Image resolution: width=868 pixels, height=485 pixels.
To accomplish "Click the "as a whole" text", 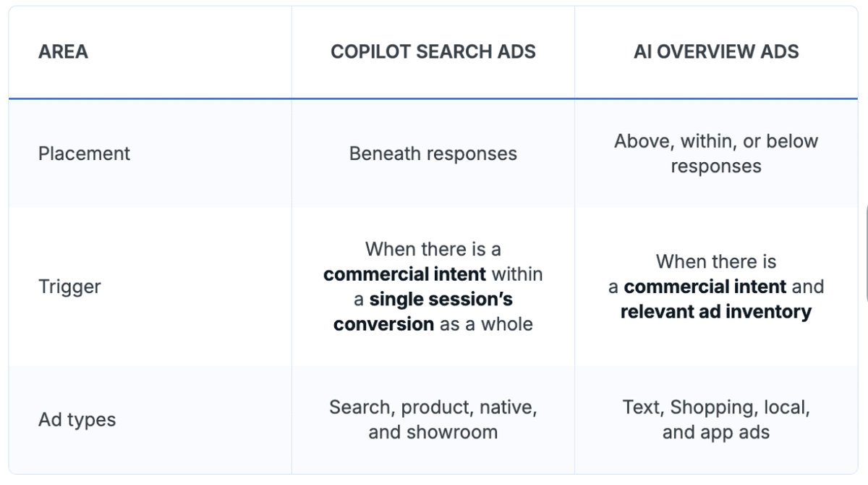I will coord(486,324).
